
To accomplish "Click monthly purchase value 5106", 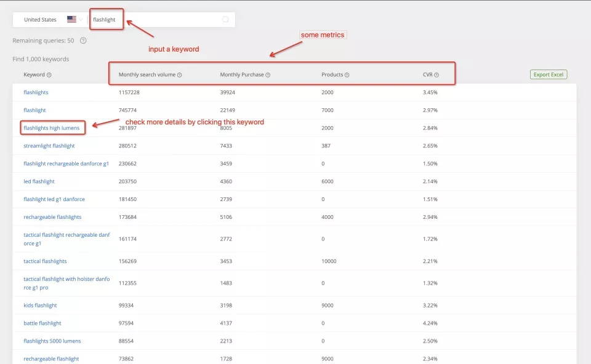I will 226,217.
